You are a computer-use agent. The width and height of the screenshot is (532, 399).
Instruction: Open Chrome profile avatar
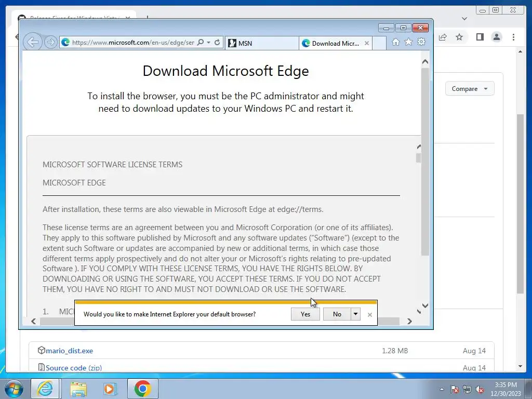497,37
